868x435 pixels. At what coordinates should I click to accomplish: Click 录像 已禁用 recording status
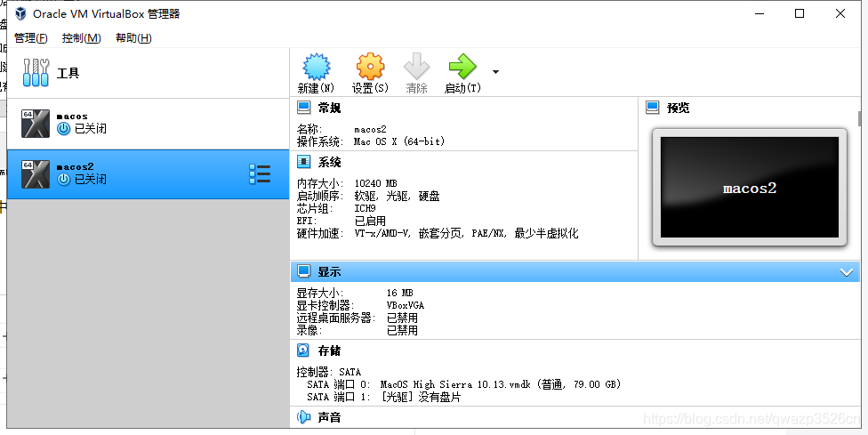pos(402,331)
